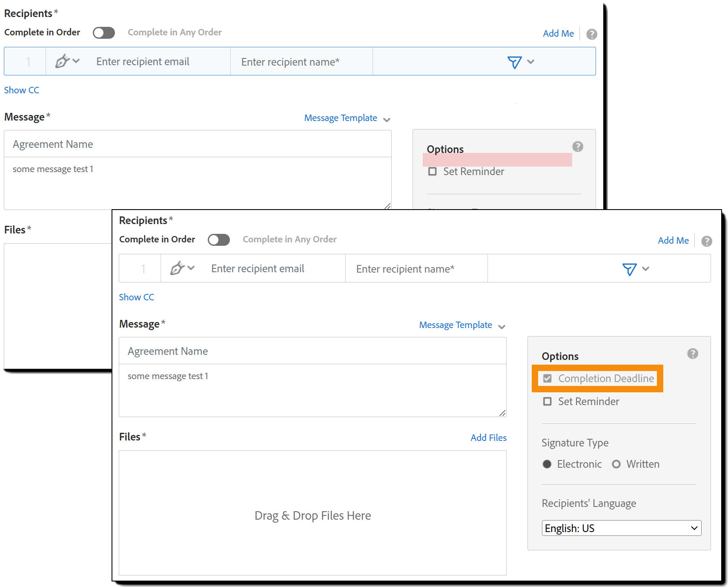The image size is (728, 587).
Task: Click the filter icon in the top recipient row
Action: [514, 62]
